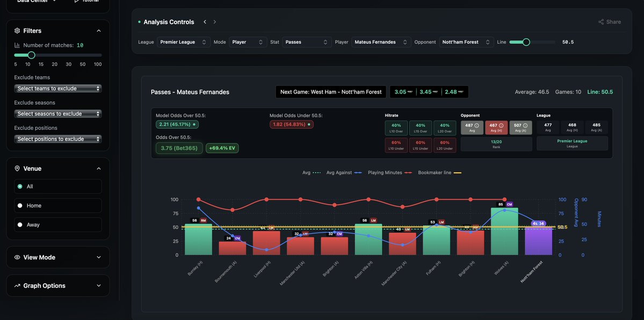Click the +69.4% EV badge
The width and height of the screenshot is (644, 320).
[222, 148]
